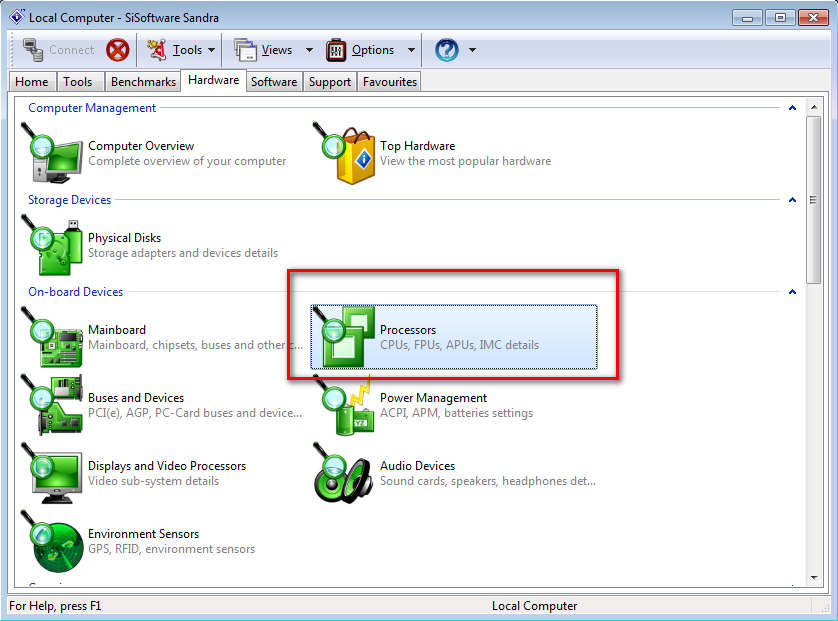Open the Environment Sensors radar icon
Image resolution: width=838 pixels, height=621 pixels.
[x=52, y=541]
